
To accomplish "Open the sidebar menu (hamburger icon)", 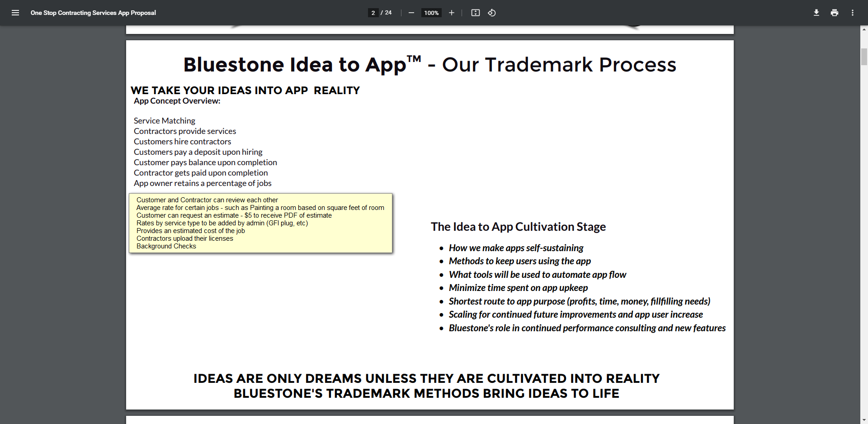I will click(15, 13).
